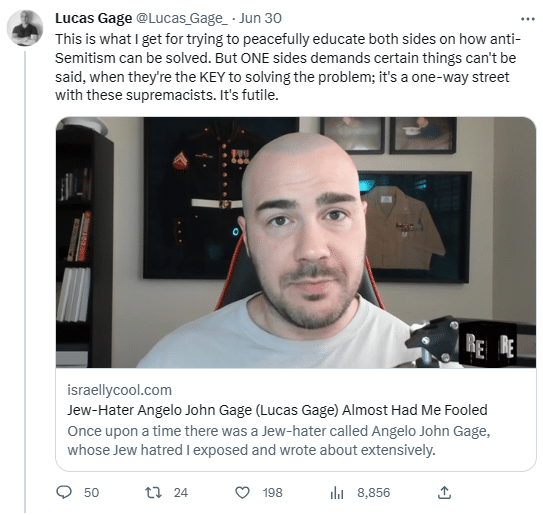The height and width of the screenshot is (515, 543).
Task: Click the israellycool.com domain text
Action: [x=119, y=390]
